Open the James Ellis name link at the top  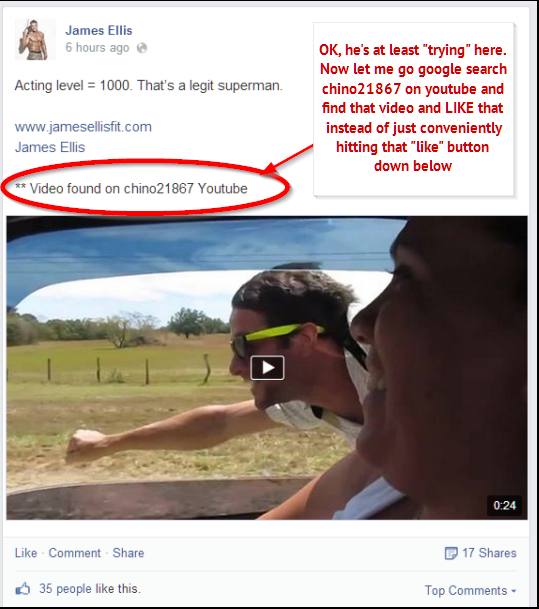pos(99,30)
